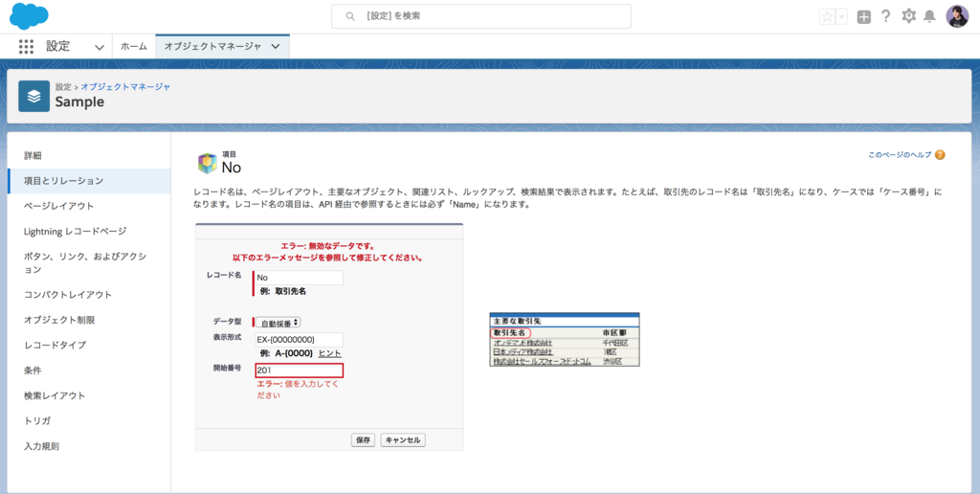Click the 主要な取引先 example image
The width and height of the screenshot is (980, 494).
[x=565, y=339]
